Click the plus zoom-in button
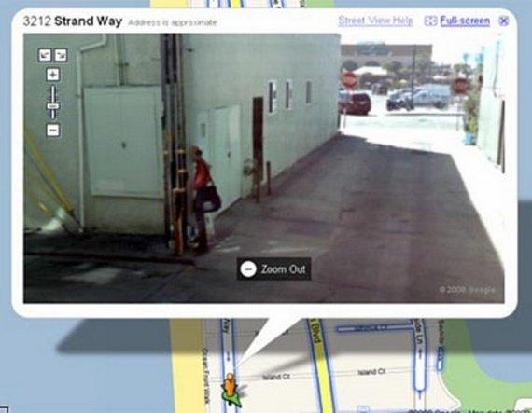Viewport: 532px width, 413px height. (x=52, y=75)
